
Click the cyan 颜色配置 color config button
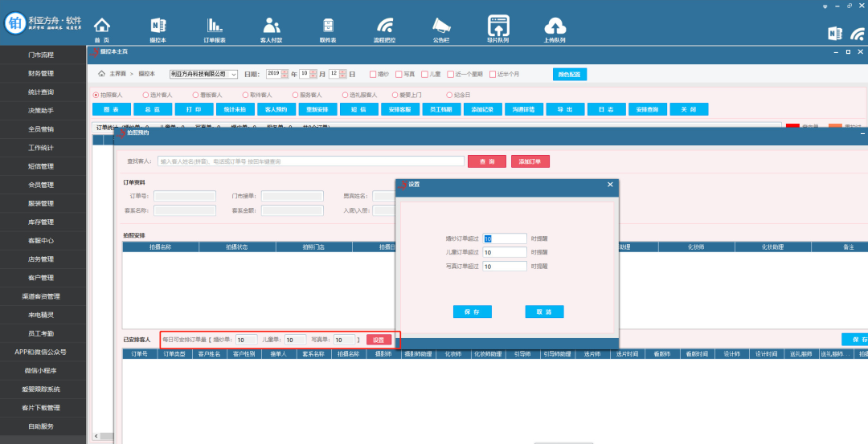coord(570,74)
